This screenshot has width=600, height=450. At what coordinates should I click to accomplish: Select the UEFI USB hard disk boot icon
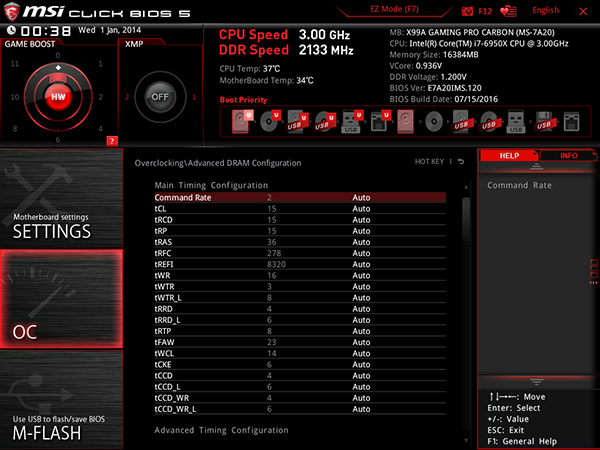(x=297, y=122)
